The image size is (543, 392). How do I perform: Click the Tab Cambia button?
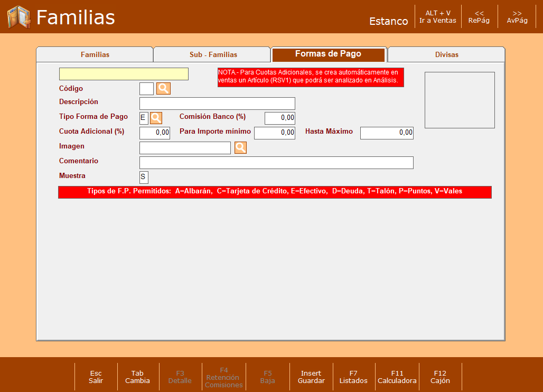(137, 377)
